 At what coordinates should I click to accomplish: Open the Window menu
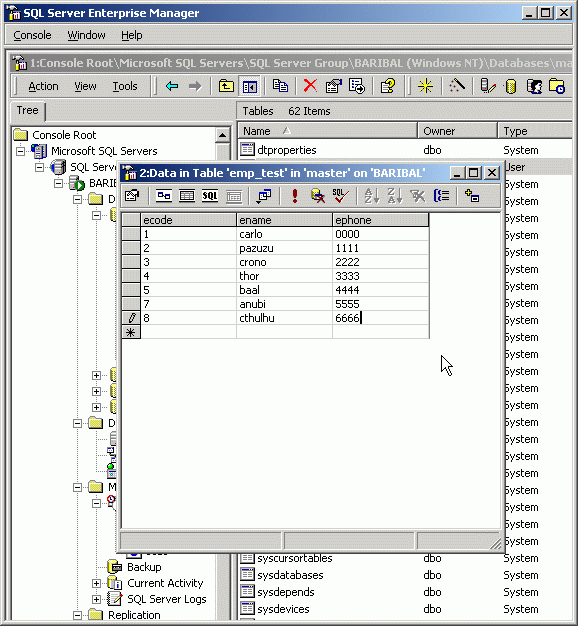(x=86, y=35)
